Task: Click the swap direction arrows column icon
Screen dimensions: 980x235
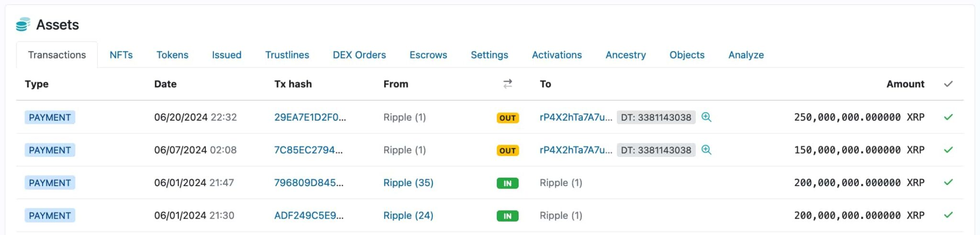Action: (x=508, y=84)
